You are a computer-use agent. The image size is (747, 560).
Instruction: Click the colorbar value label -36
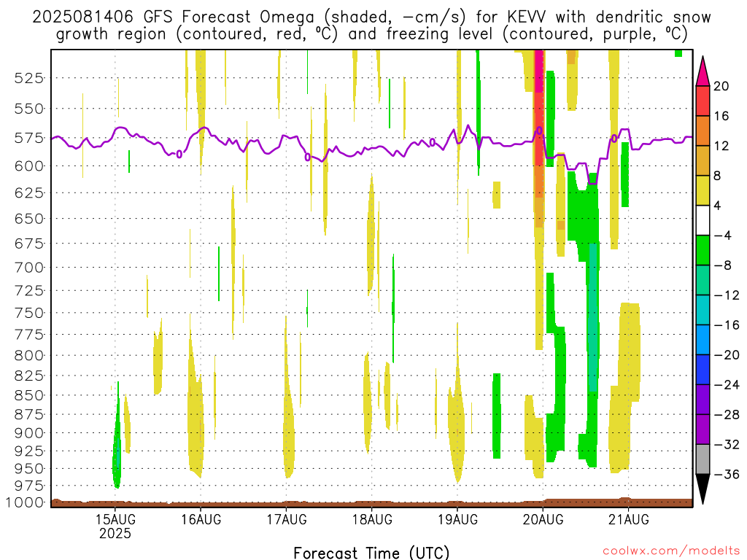[x=727, y=474]
